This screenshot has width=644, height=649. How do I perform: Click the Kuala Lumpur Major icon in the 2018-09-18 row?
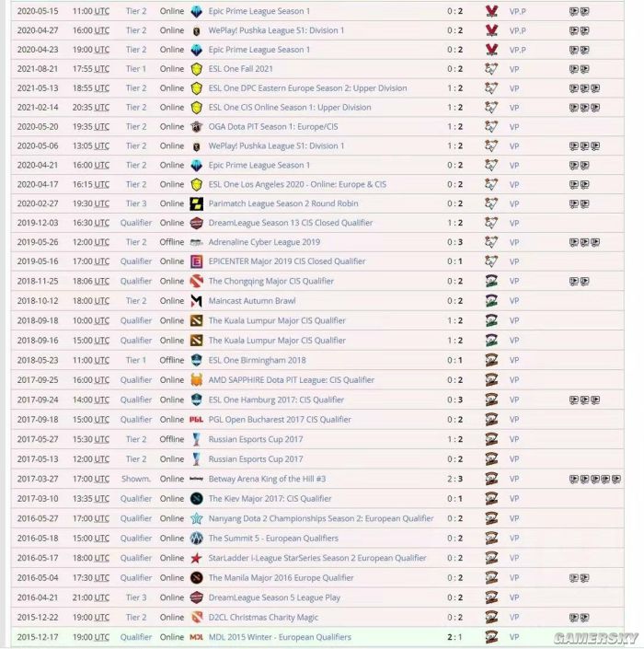tap(197, 320)
